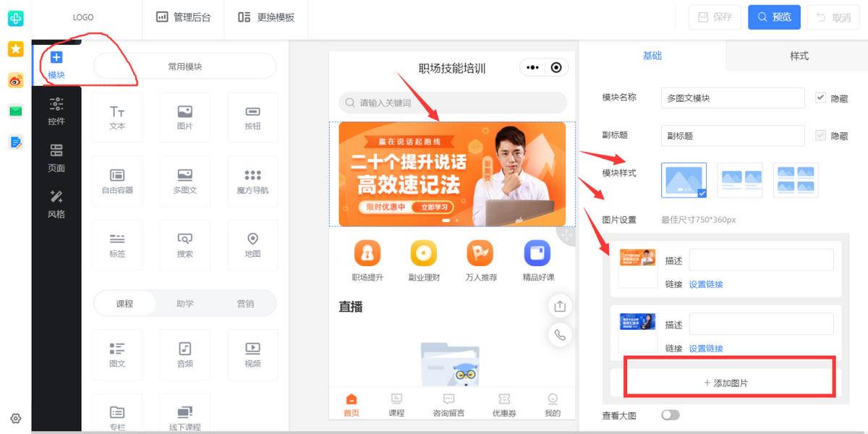Toggle 隐藏 checkbox for 模块名称
The width and height of the screenshot is (868, 434).
point(820,98)
